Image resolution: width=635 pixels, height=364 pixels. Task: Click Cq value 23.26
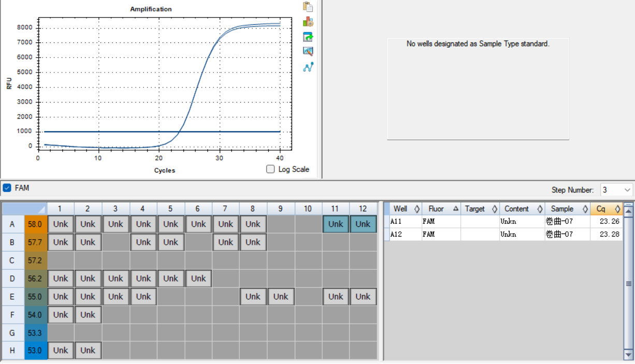click(609, 222)
